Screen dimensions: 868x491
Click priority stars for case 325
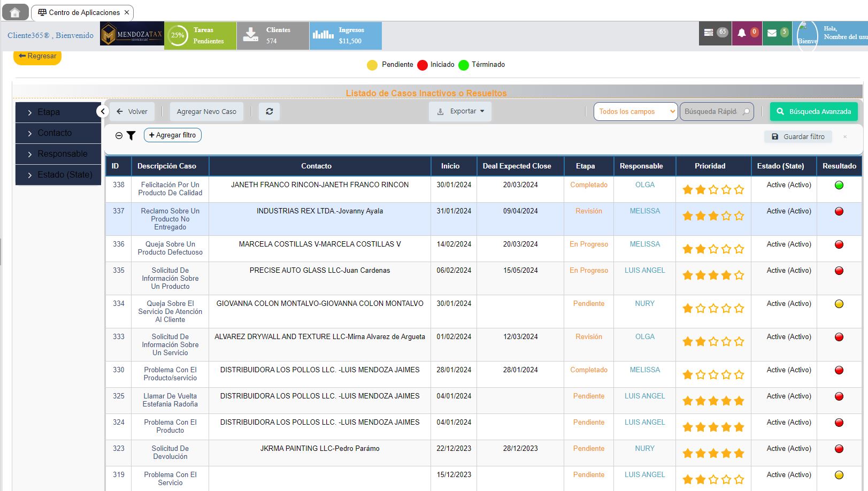point(713,401)
